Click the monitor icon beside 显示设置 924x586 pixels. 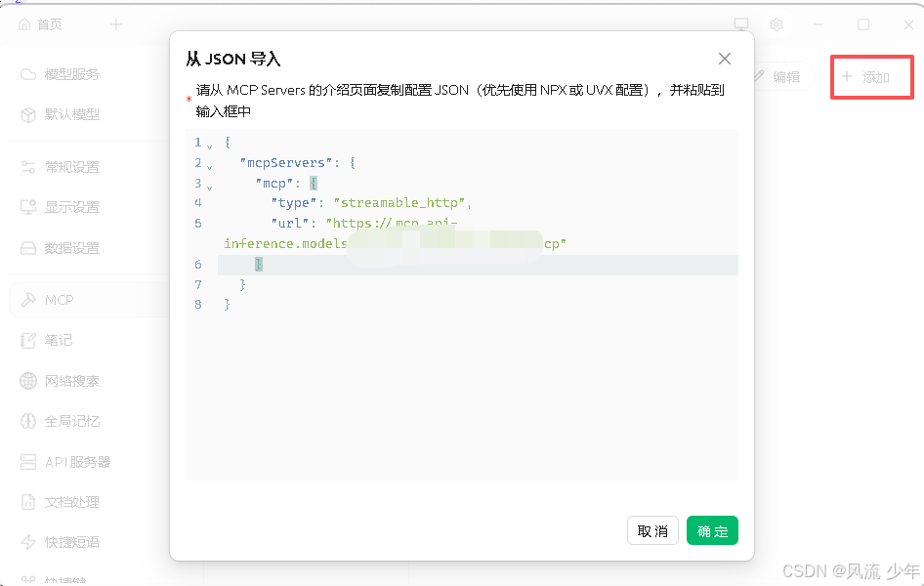(x=28, y=207)
